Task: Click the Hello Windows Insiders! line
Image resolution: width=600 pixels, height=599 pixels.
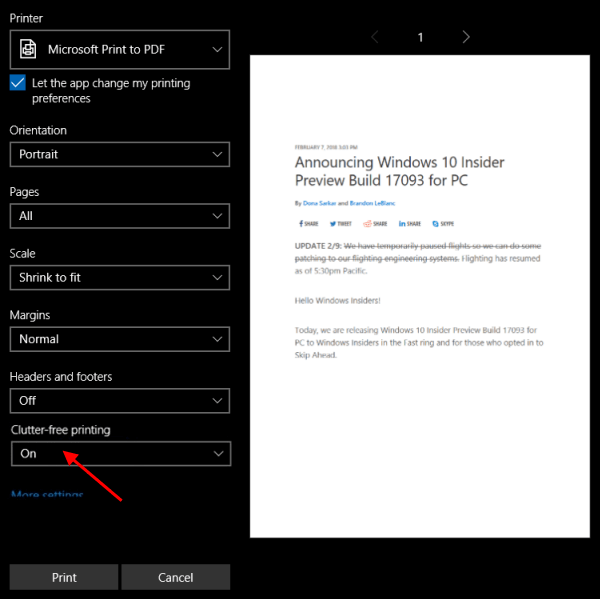Action: click(x=338, y=300)
